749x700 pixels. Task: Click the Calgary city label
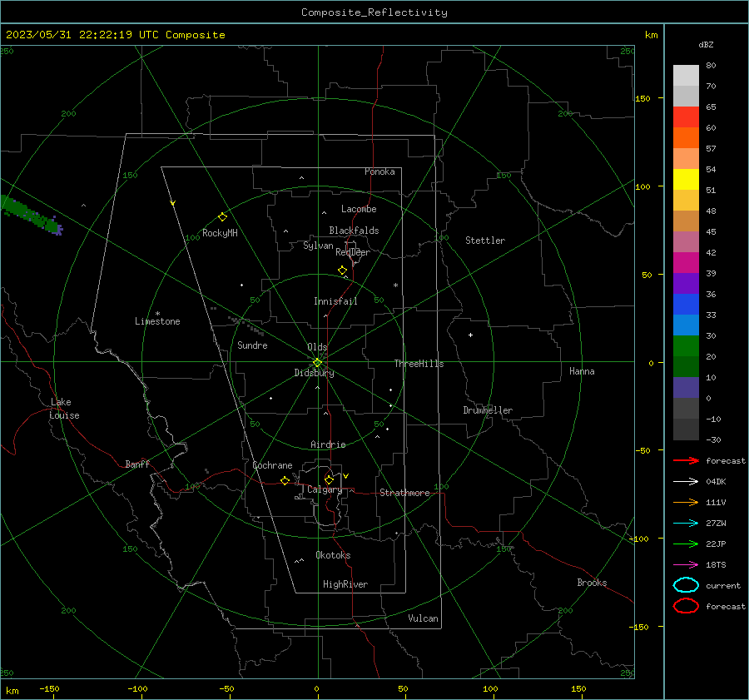click(x=325, y=489)
